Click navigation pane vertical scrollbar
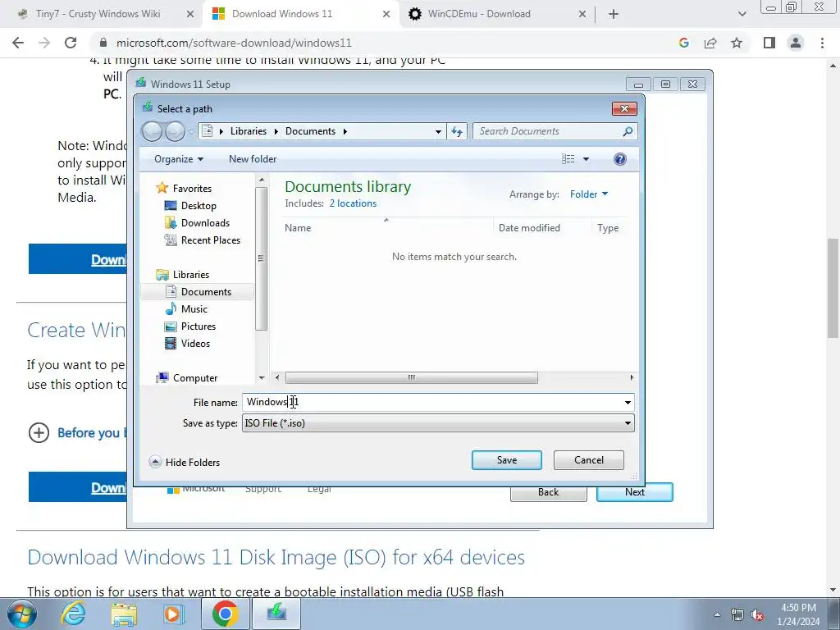 tap(262, 259)
